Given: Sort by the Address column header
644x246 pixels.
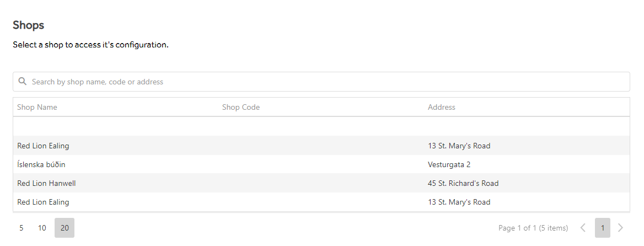Looking at the screenshot, I should (x=442, y=107).
